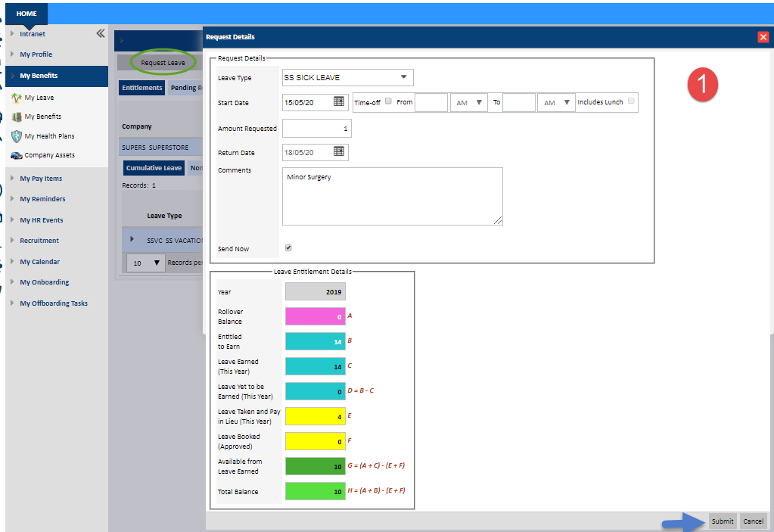This screenshot has width=774, height=532.
Task: Click the SUPERS SUPERSTORE company row
Action: click(x=162, y=147)
